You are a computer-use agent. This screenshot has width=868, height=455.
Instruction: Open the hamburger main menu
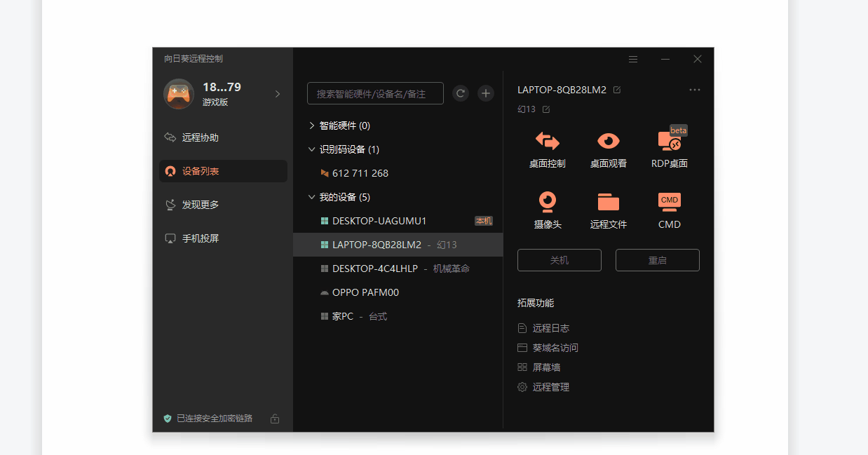tap(633, 59)
